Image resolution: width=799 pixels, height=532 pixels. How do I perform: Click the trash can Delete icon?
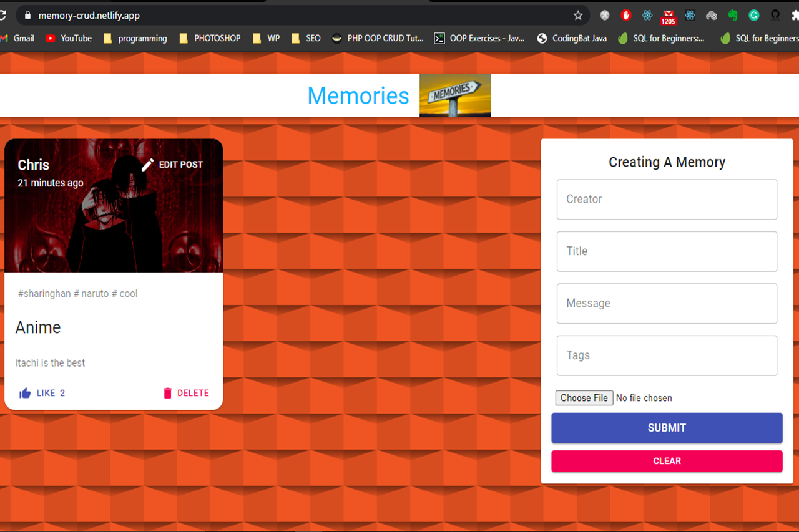pyautogui.click(x=167, y=393)
